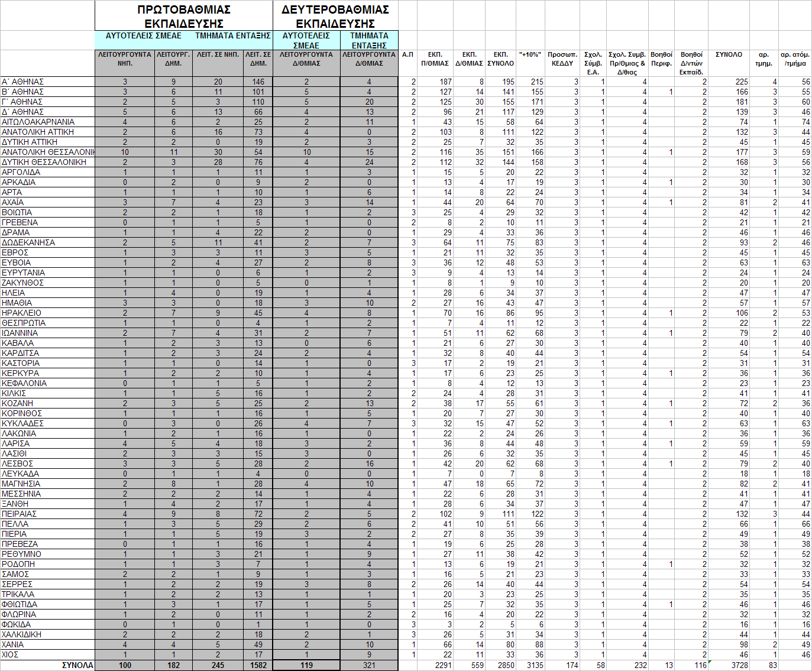812x671 pixels.
Task: Select value 146 in Α΄ ΑΘΗΝΑΣ row
Action: [x=258, y=82]
